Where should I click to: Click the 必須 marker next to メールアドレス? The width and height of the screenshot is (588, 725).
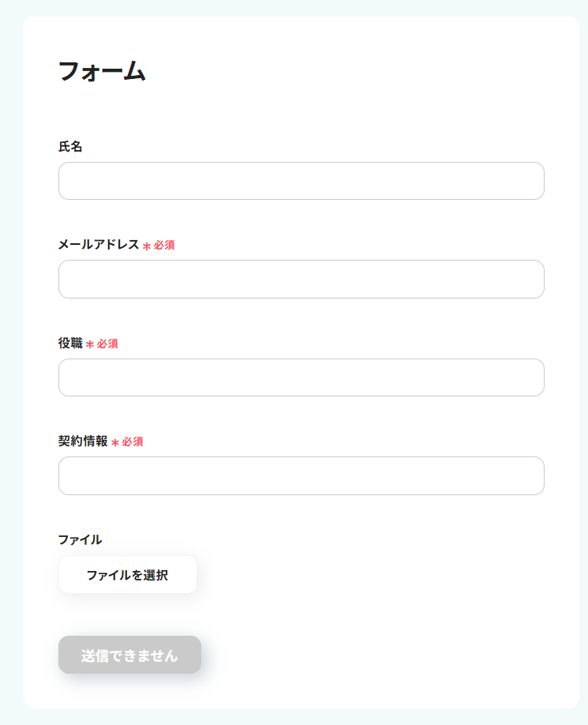[164, 246]
